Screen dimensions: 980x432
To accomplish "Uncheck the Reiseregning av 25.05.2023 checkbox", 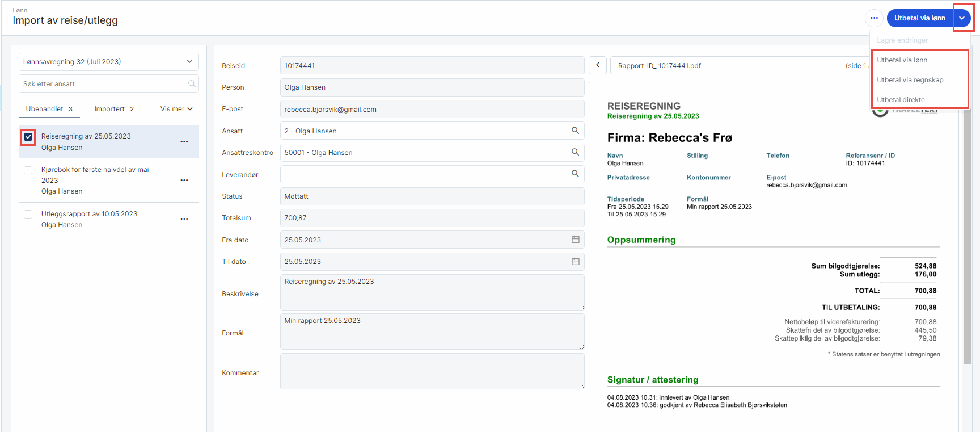I will 28,137.
